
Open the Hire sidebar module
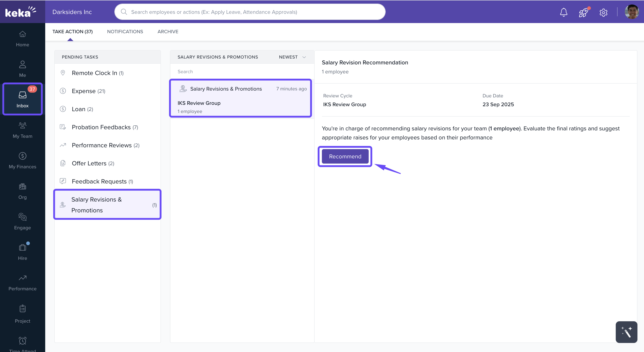pos(23,252)
